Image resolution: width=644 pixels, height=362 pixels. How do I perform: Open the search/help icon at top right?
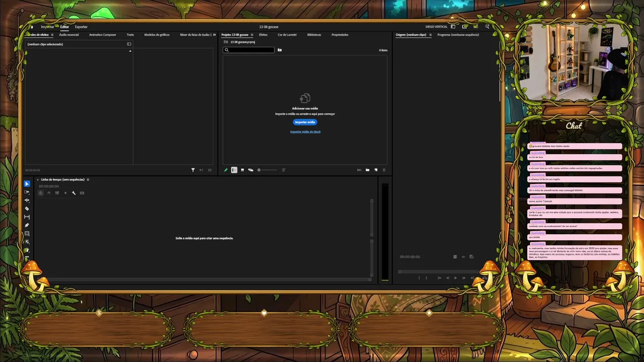[x=487, y=27]
